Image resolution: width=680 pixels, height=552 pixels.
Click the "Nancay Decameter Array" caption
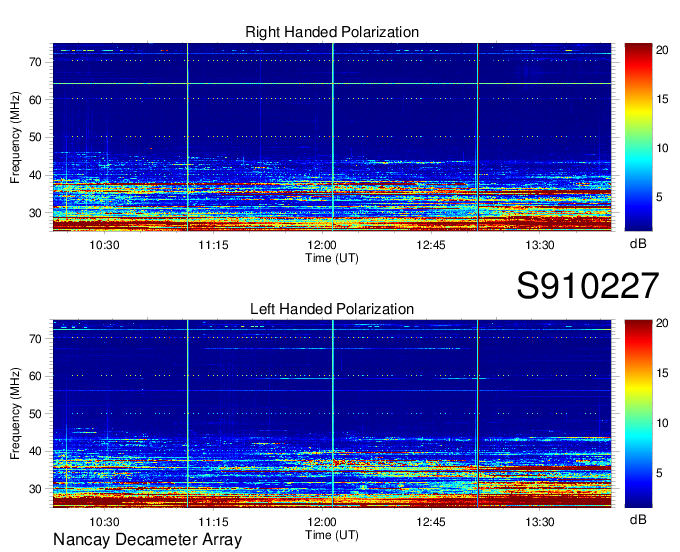(147, 540)
